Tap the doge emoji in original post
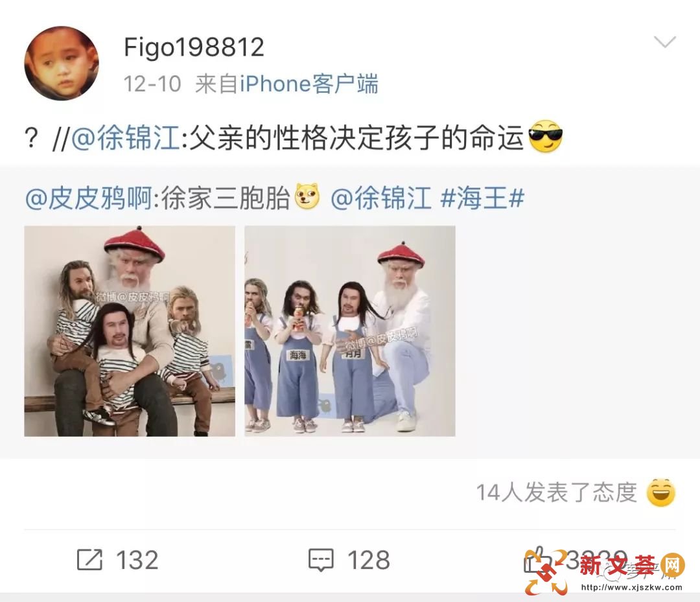 (307, 196)
